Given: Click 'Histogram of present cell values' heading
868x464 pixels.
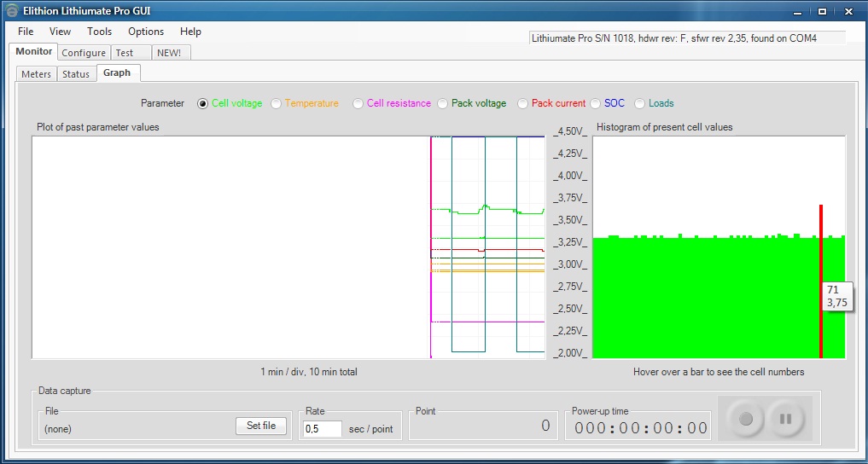Looking at the screenshot, I should [664, 127].
